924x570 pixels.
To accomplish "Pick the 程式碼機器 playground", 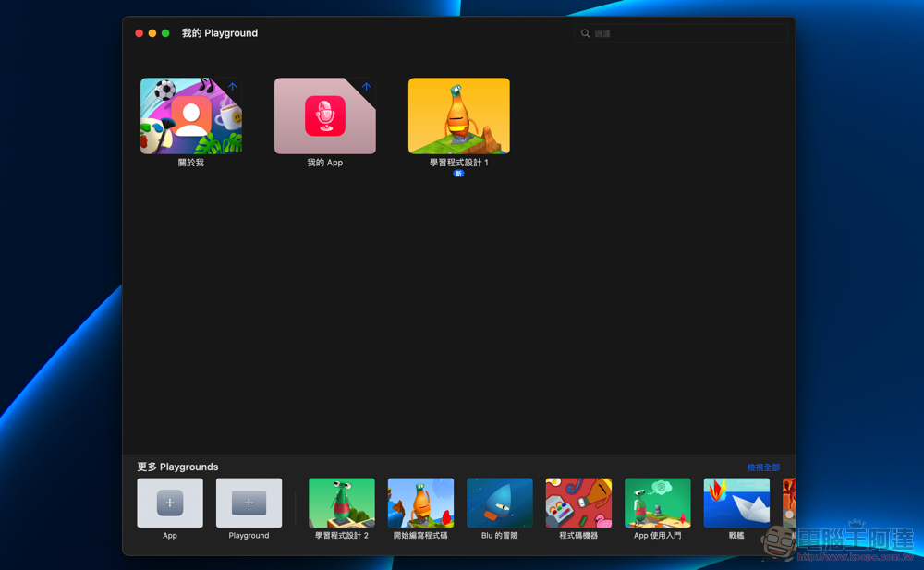I will tap(578, 503).
